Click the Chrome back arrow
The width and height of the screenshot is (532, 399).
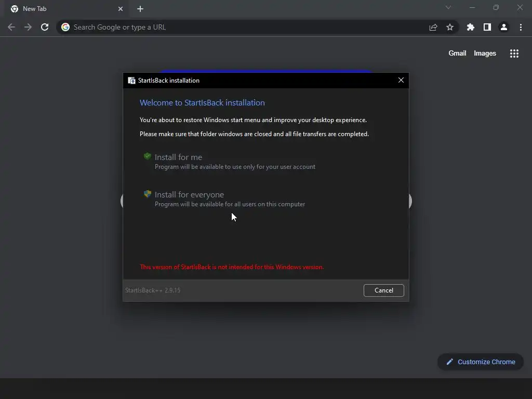(11, 27)
